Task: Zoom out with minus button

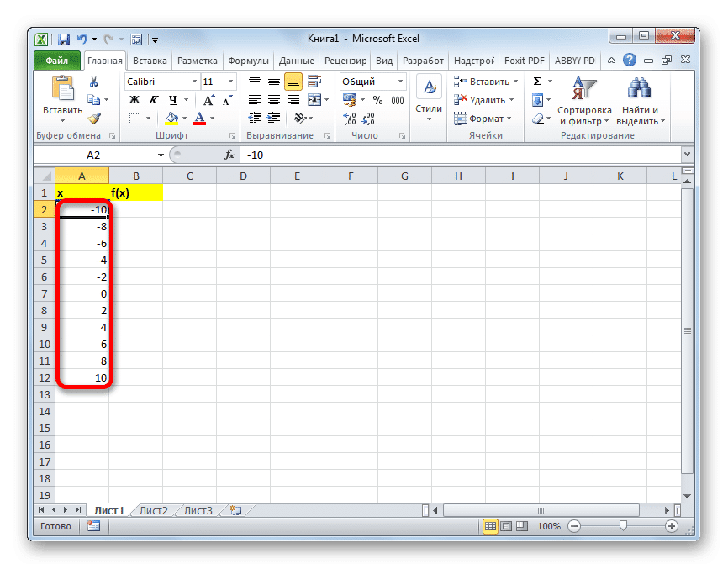Action: point(574,526)
